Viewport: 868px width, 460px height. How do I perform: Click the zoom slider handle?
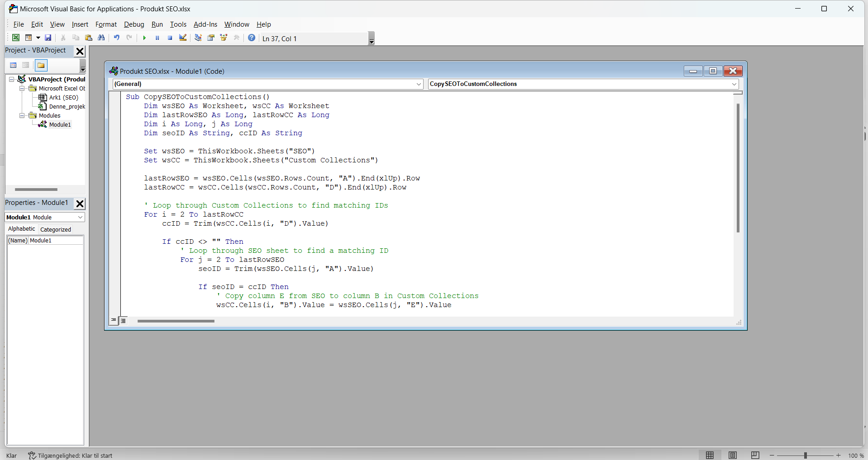coord(805,455)
